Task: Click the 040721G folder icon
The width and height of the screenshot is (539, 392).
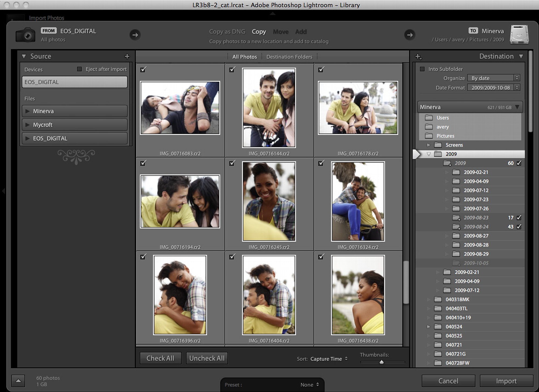Action: point(438,354)
